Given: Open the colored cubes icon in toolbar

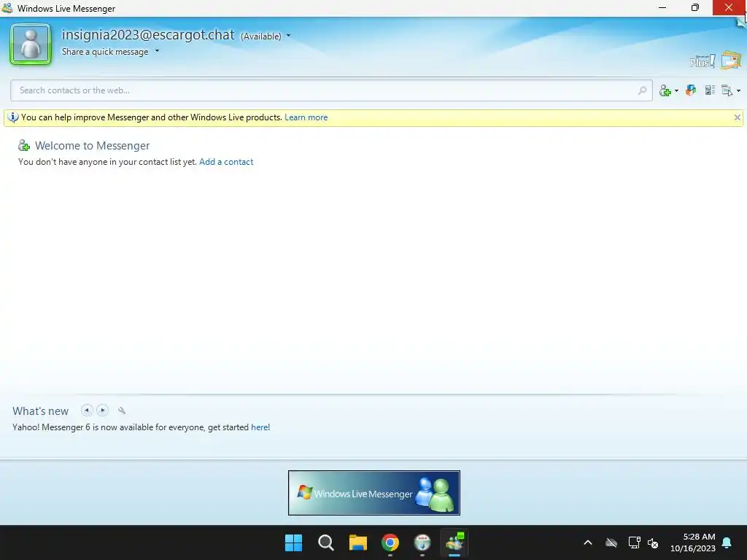Looking at the screenshot, I should click(x=691, y=90).
